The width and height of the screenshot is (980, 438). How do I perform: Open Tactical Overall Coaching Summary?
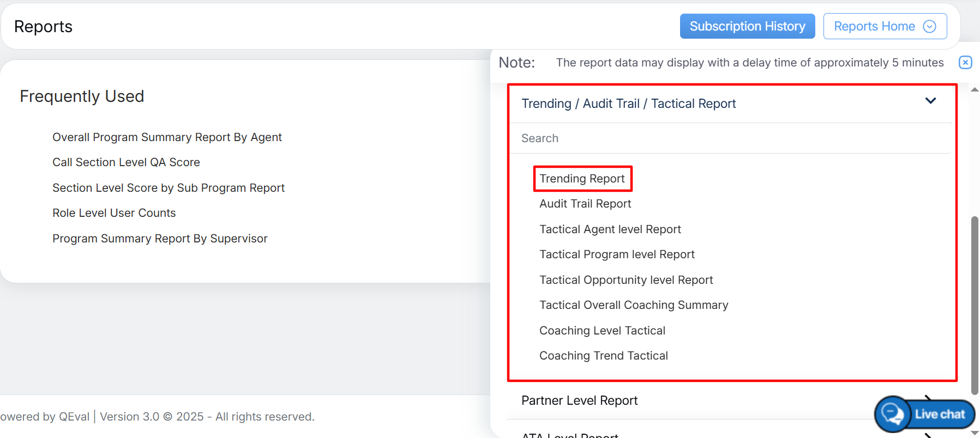[633, 305]
